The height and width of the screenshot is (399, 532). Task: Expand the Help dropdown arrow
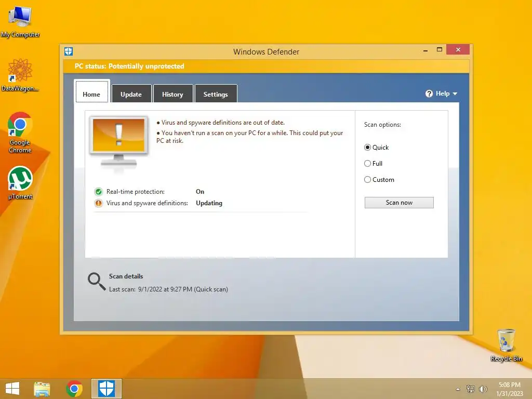point(455,94)
